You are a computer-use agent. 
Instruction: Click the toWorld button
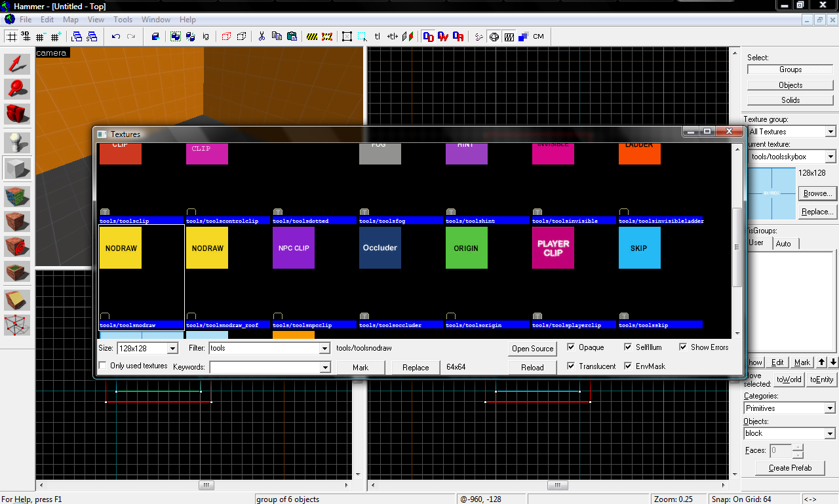[x=789, y=379]
